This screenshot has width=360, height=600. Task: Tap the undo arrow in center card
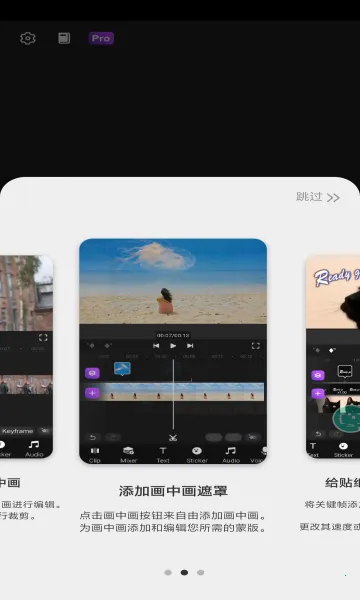pyautogui.click(x=93, y=437)
